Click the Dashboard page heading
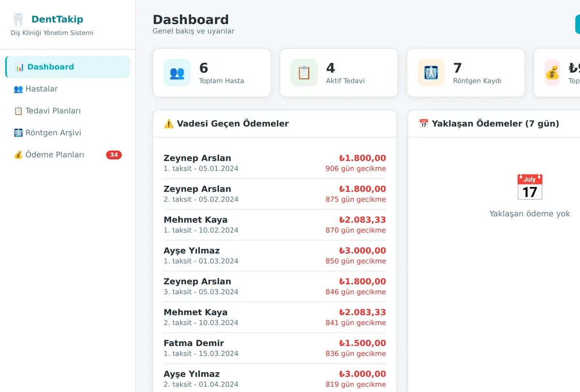This screenshot has height=392, width=580. click(191, 19)
